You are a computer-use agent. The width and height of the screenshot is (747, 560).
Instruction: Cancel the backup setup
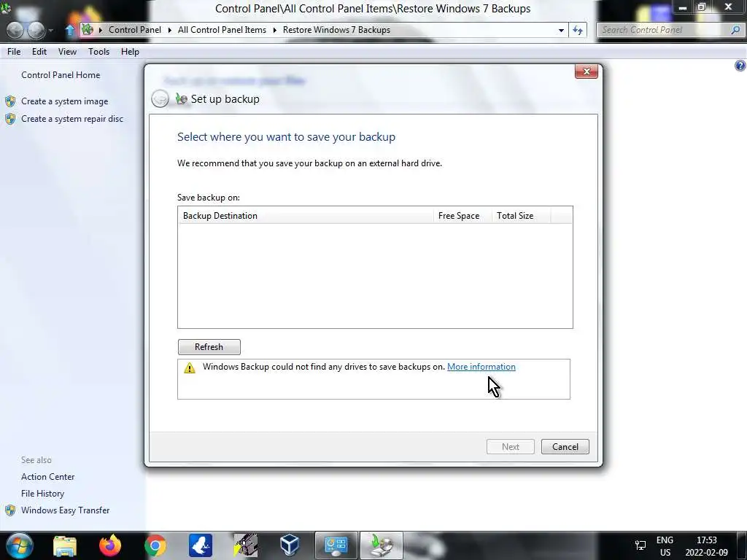(x=565, y=447)
